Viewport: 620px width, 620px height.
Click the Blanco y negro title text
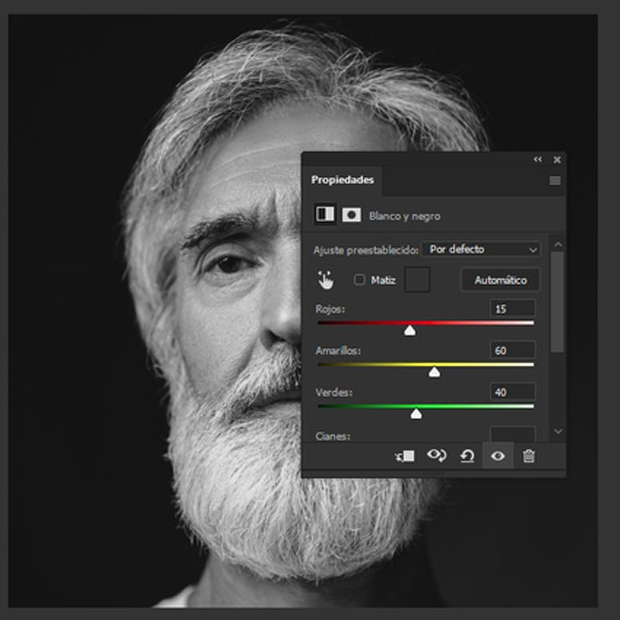pyautogui.click(x=405, y=216)
